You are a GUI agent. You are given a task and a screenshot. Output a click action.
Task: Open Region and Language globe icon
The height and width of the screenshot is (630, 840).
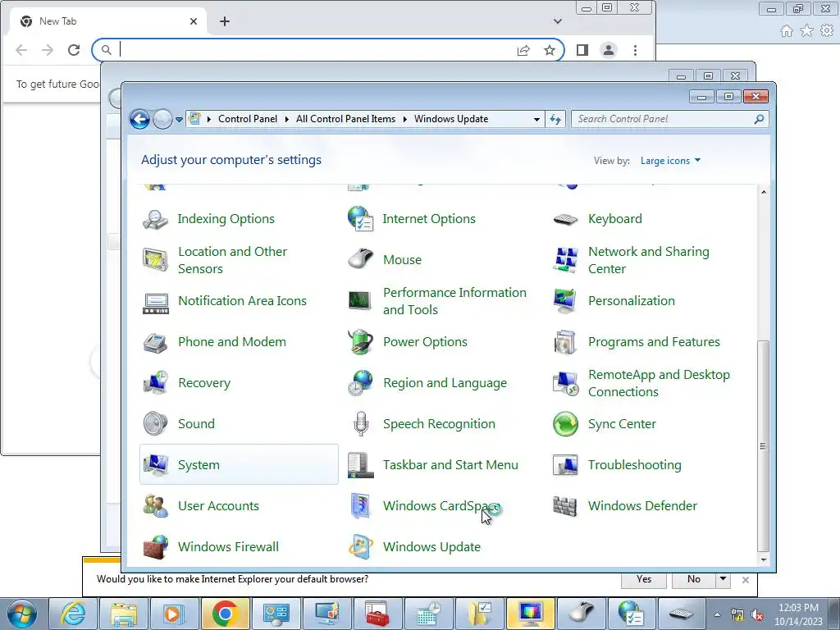361,383
